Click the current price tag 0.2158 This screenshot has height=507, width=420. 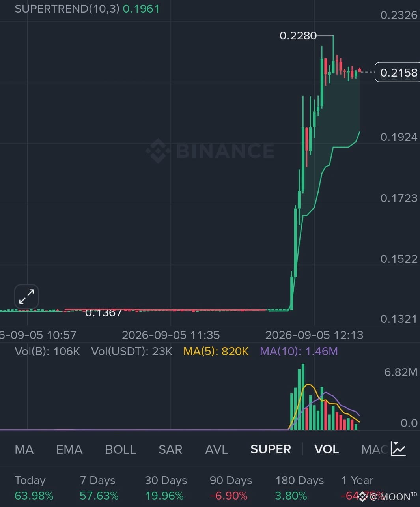pos(398,72)
